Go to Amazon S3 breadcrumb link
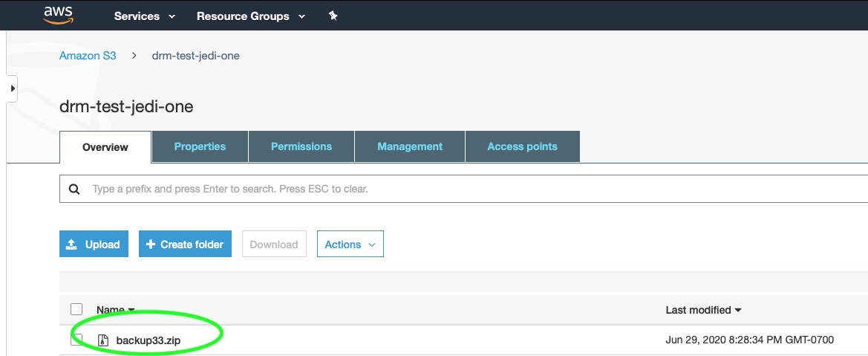Viewport: 868px width, 356px height. (88, 56)
